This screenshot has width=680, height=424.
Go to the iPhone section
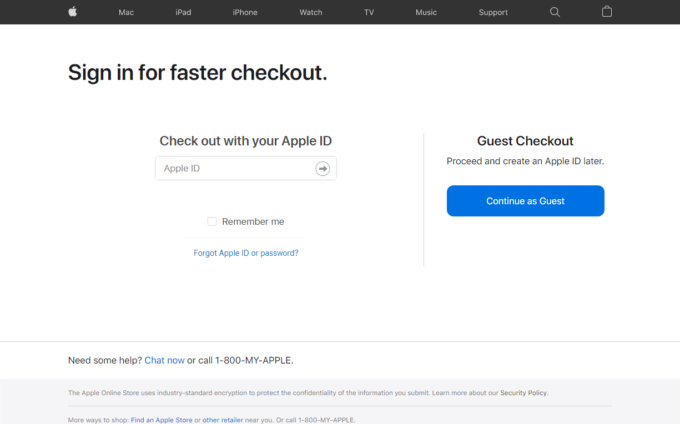point(245,13)
